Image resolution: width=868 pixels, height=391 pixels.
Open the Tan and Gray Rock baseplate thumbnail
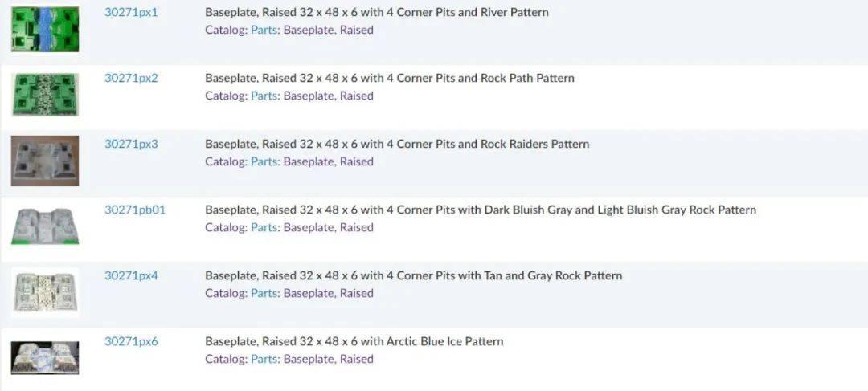pyautogui.click(x=45, y=292)
